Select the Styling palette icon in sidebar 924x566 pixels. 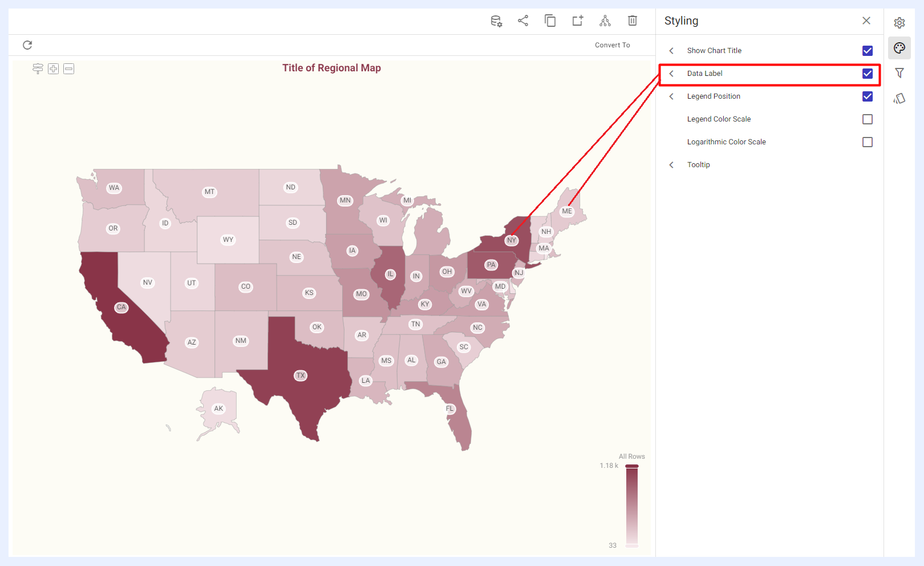click(x=899, y=48)
